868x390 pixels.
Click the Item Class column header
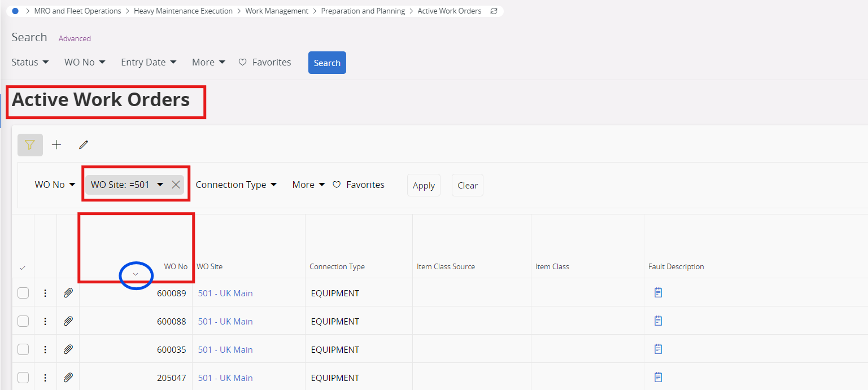pyautogui.click(x=552, y=266)
